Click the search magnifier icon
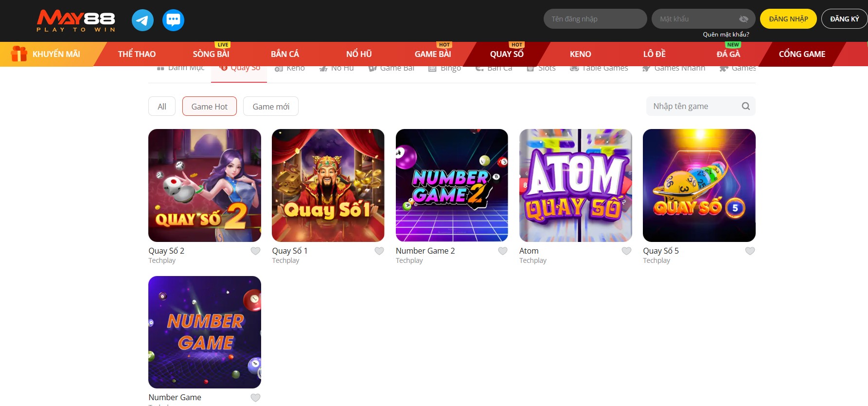 tap(745, 106)
